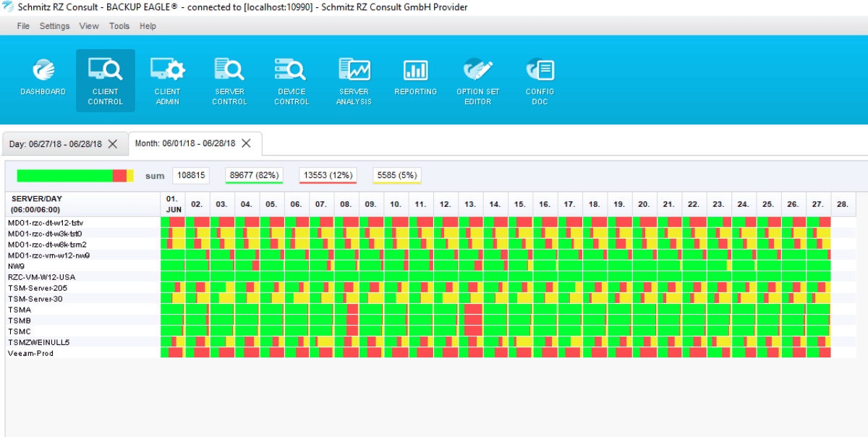Launch the Device Control icon
The image size is (868, 437).
pos(292,71)
